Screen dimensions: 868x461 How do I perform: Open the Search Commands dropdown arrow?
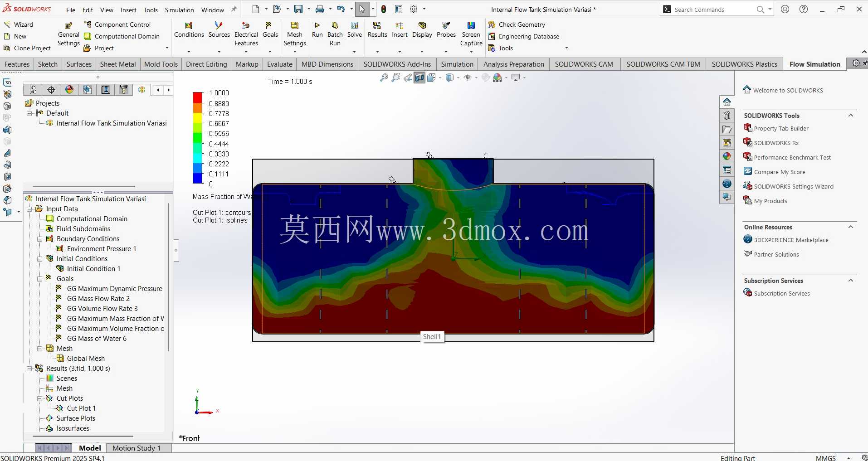tap(770, 9)
